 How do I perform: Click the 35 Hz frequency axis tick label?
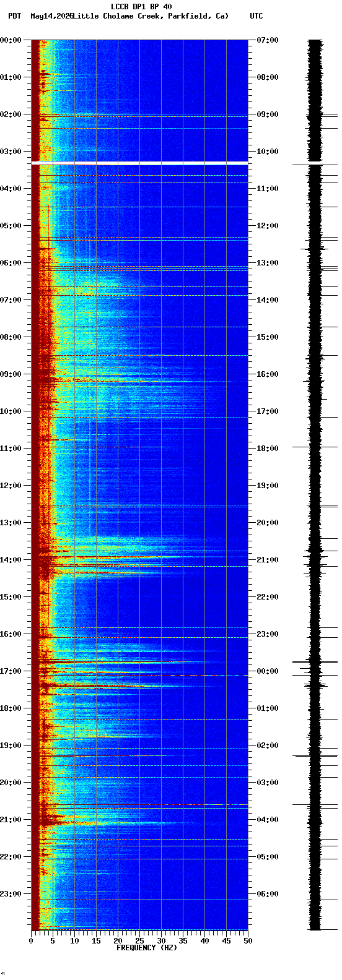click(x=183, y=941)
